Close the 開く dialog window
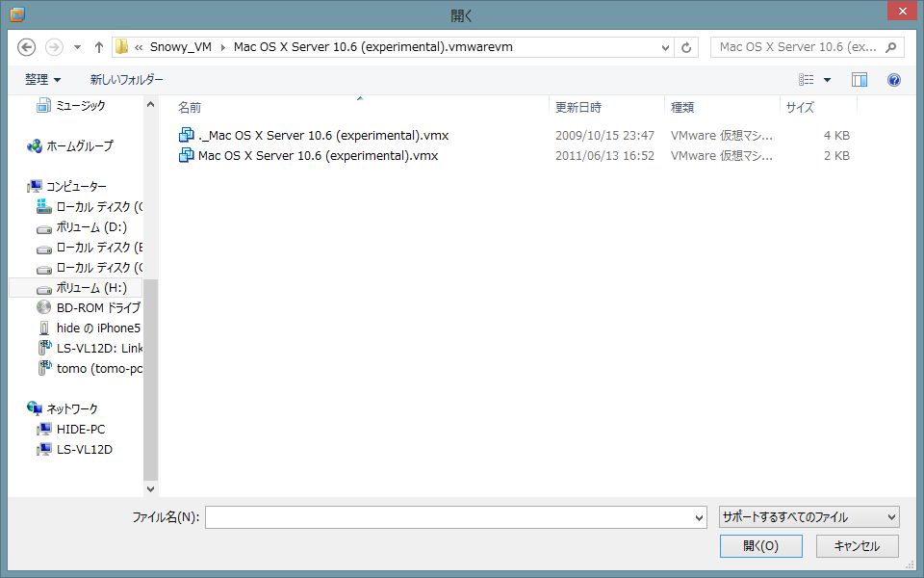The height and width of the screenshot is (578, 924). click(902, 12)
